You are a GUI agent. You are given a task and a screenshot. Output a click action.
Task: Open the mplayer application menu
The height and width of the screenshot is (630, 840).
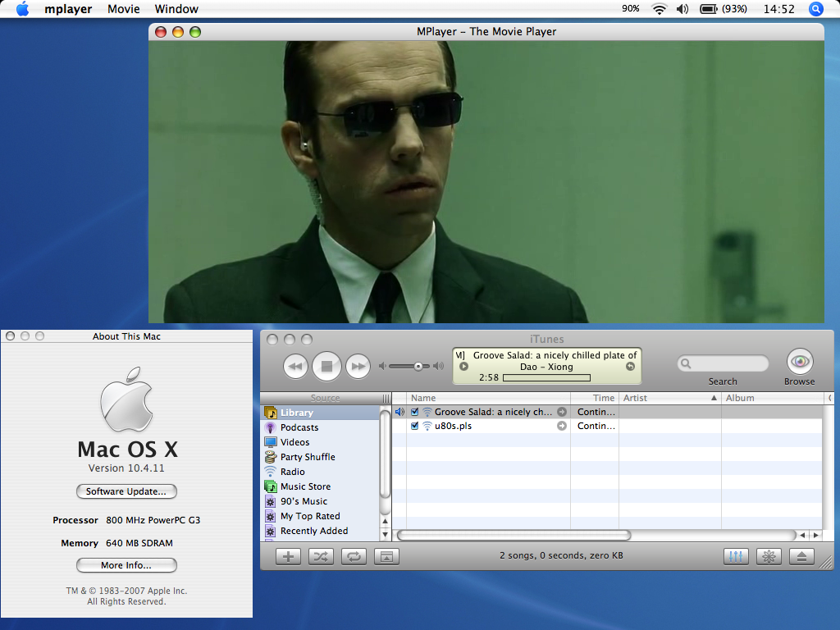point(68,9)
